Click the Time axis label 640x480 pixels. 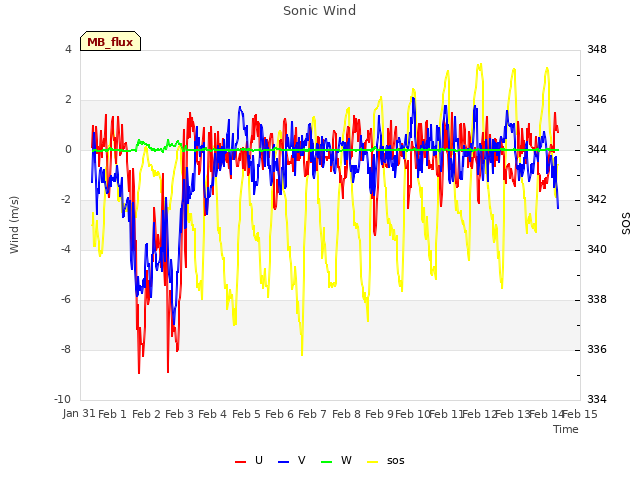[x=565, y=429]
